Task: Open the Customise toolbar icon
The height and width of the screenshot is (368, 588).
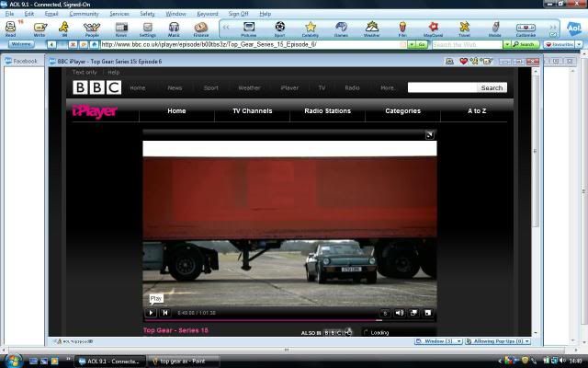Action: click(x=526, y=29)
